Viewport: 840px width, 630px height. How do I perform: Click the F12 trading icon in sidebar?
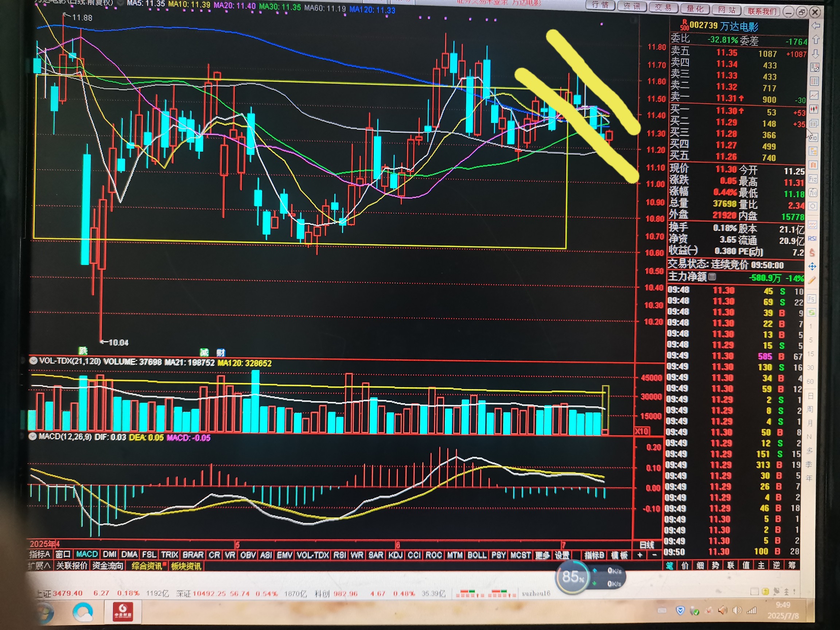[813, 179]
